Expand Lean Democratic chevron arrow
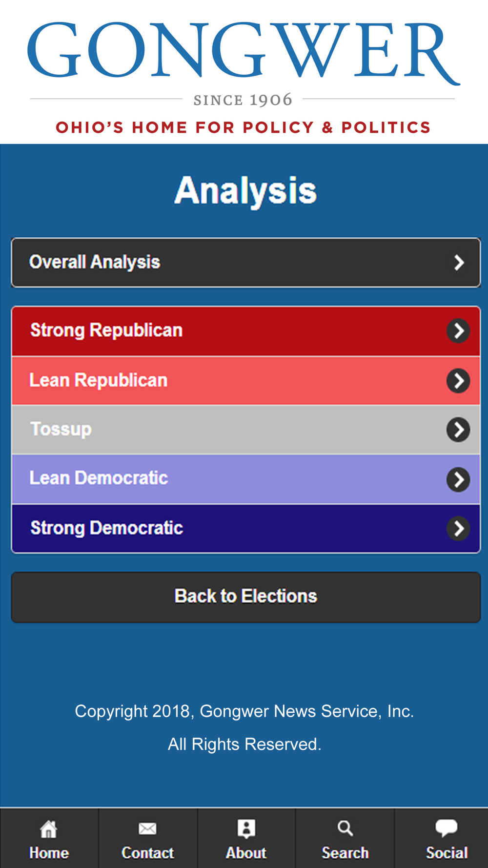 point(458,479)
